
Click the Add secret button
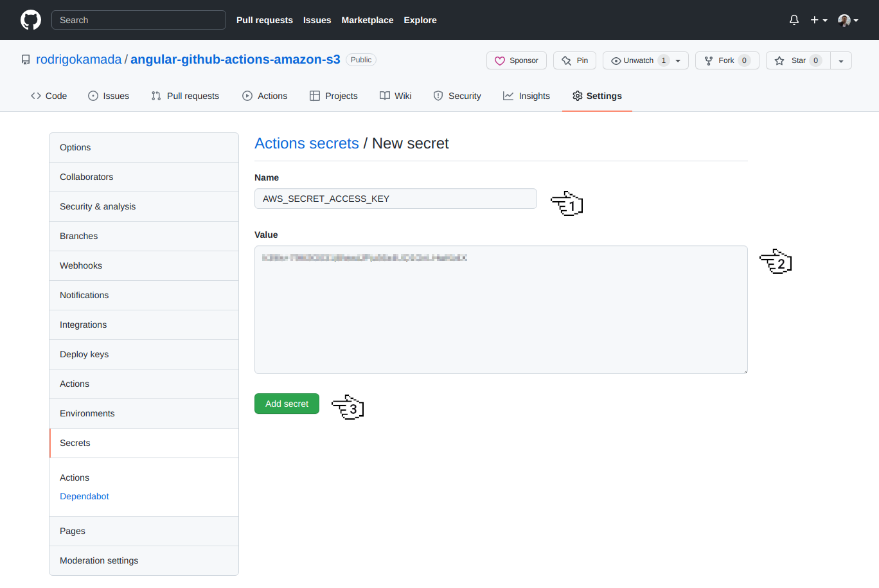tap(287, 404)
